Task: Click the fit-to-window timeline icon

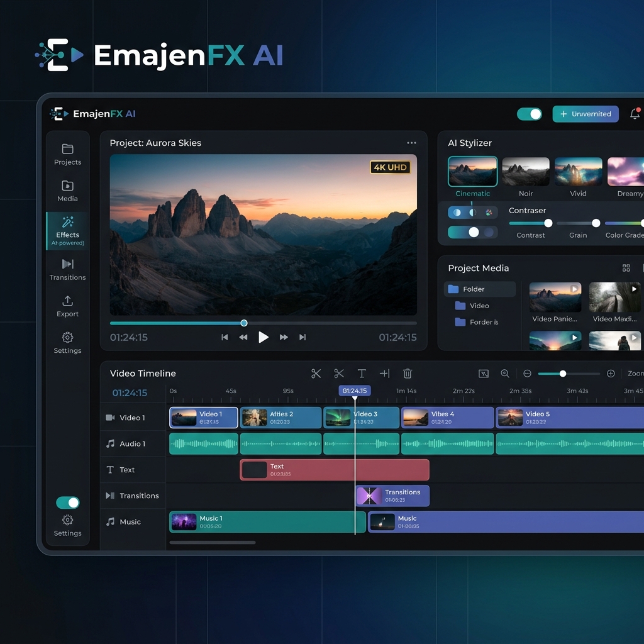Action: [484, 374]
